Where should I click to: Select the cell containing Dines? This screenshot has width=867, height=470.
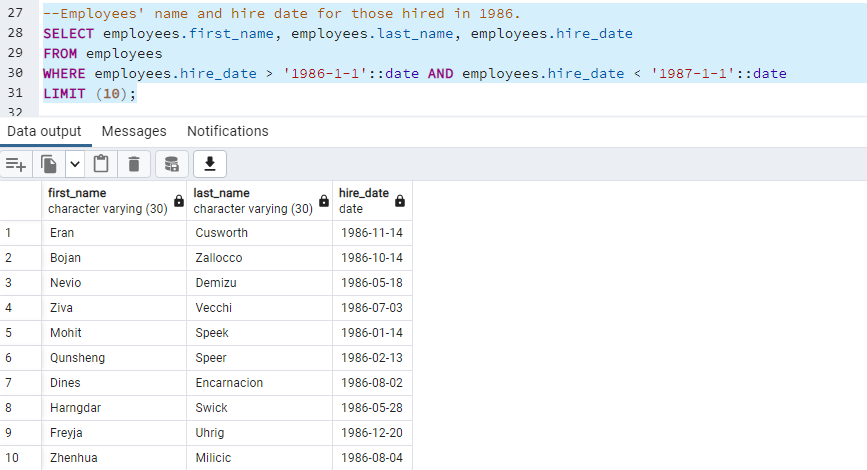pos(114,383)
